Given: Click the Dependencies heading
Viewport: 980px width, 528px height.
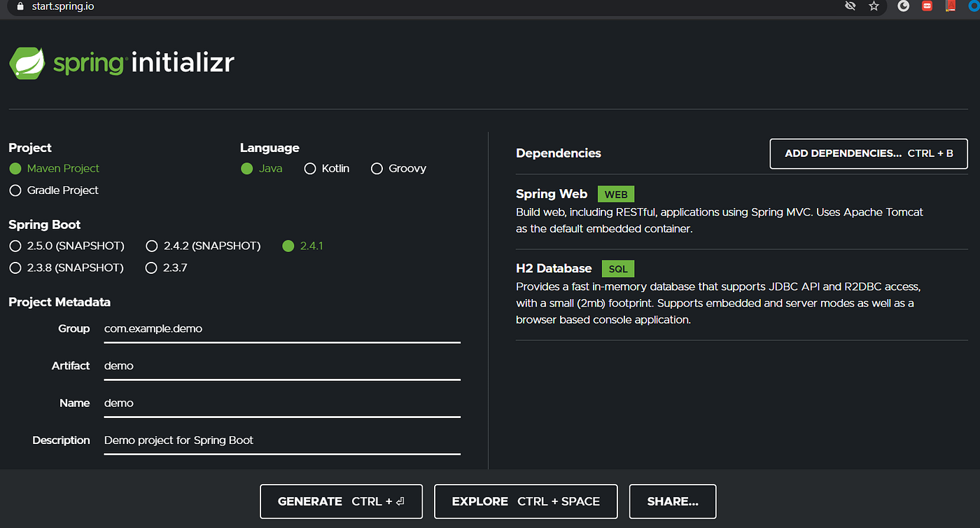Looking at the screenshot, I should coord(559,153).
